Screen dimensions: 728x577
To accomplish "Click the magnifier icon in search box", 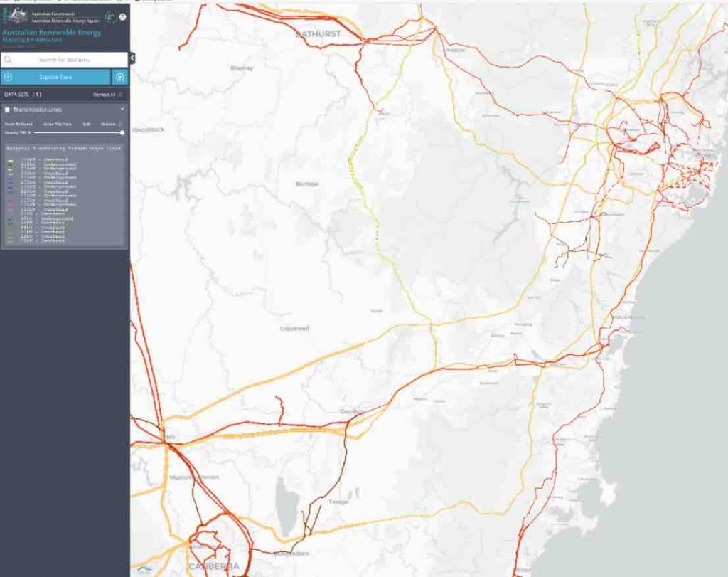I will click(9, 60).
